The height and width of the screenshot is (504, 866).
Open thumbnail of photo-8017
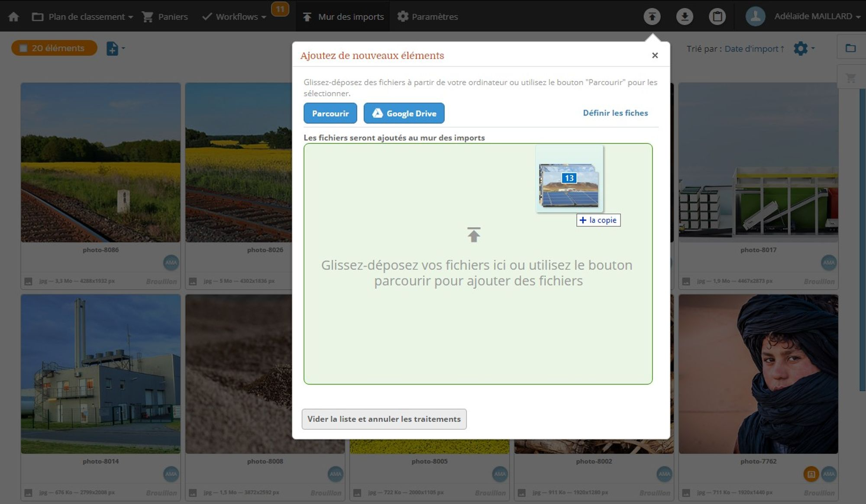tap(758, 162)
